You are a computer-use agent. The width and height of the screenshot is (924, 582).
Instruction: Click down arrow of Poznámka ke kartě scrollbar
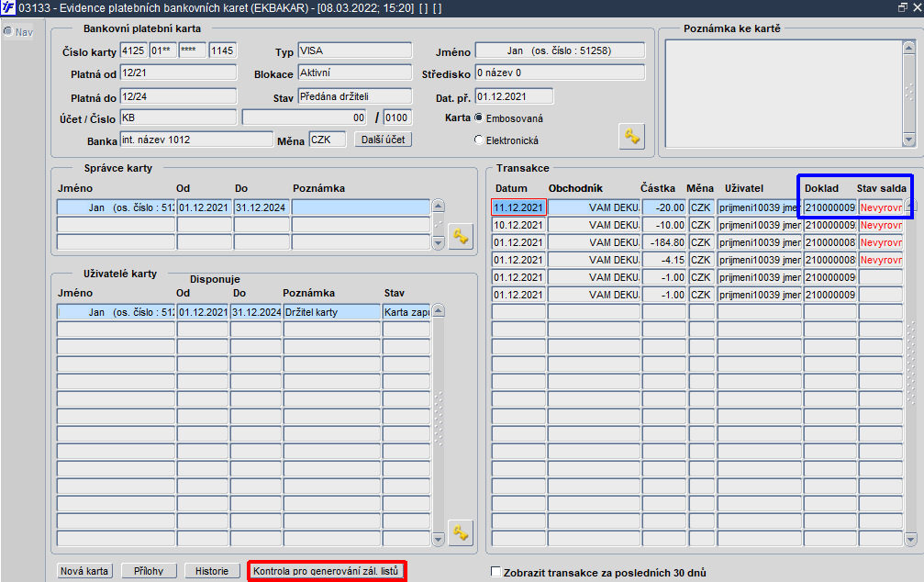908,140
